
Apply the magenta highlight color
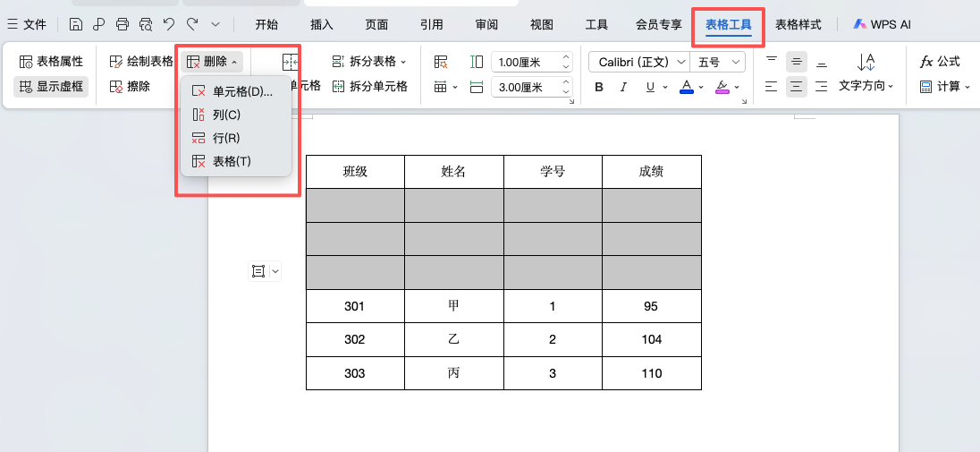[x=722, y=87]
